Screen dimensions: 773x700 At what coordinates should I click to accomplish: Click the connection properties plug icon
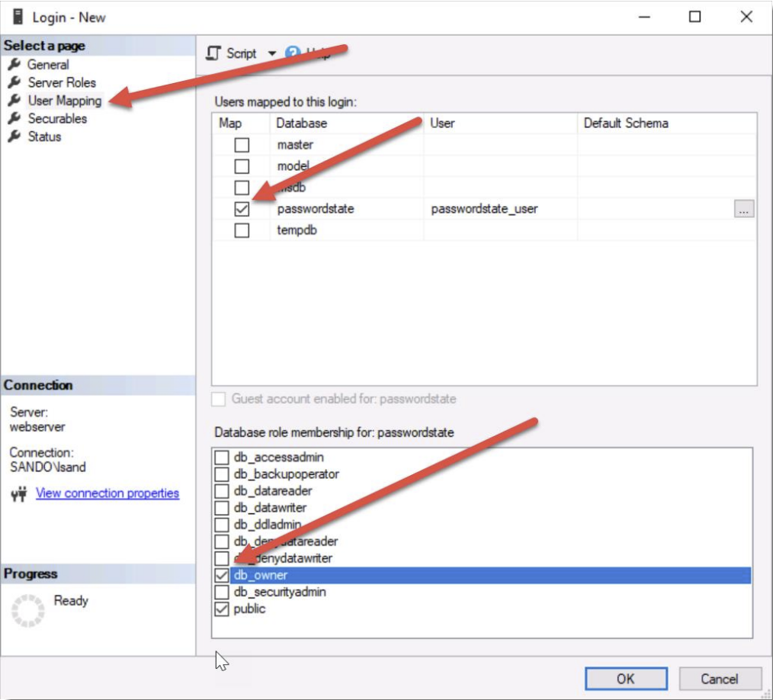coord(19,494)
